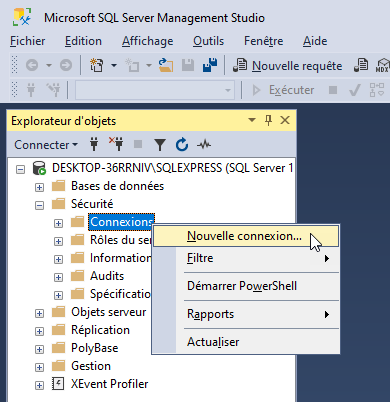Open the Connecter dropdown
The width and height of the screenshot is (390, 402).
pyautogui.click(x=46, y=145)
